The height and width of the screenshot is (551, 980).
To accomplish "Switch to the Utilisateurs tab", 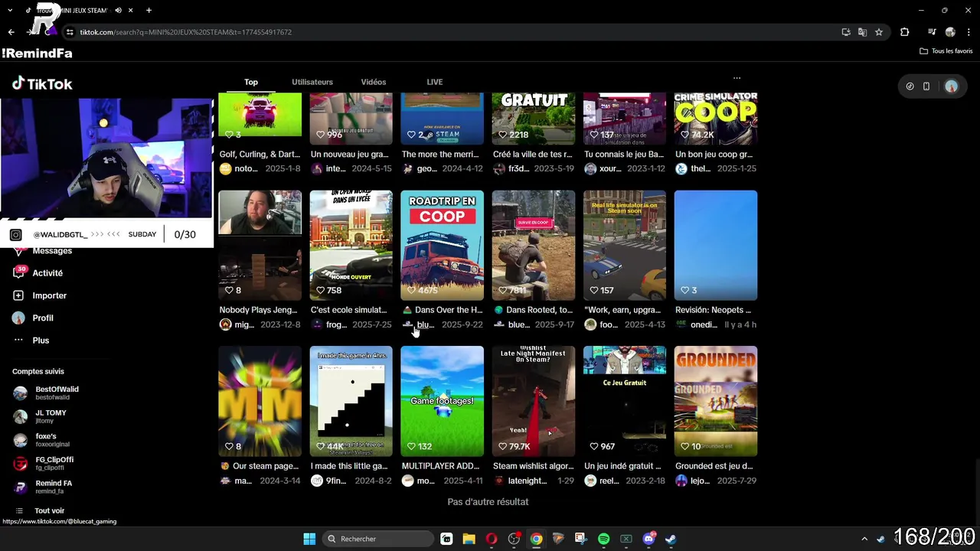I will (x=312, y=82).
